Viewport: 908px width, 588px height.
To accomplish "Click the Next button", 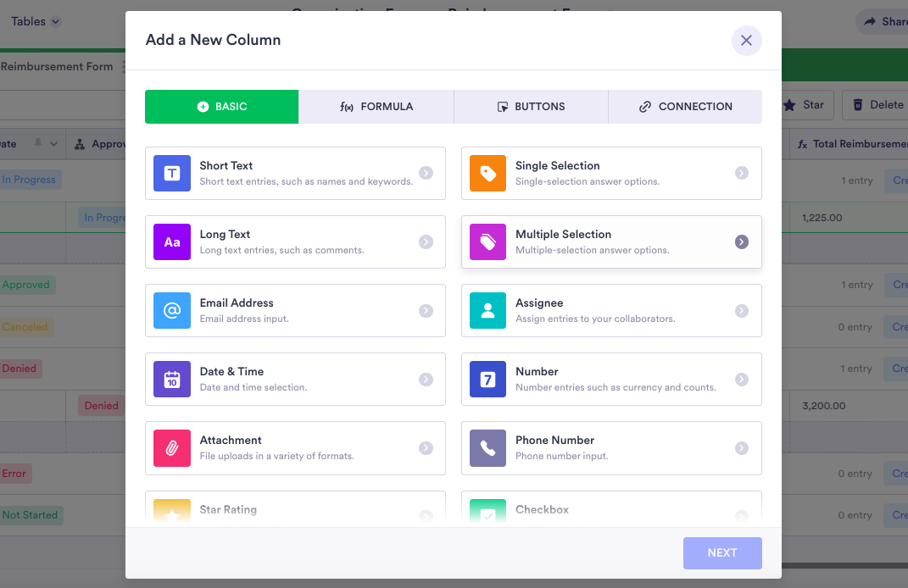I will coord(722,553).
